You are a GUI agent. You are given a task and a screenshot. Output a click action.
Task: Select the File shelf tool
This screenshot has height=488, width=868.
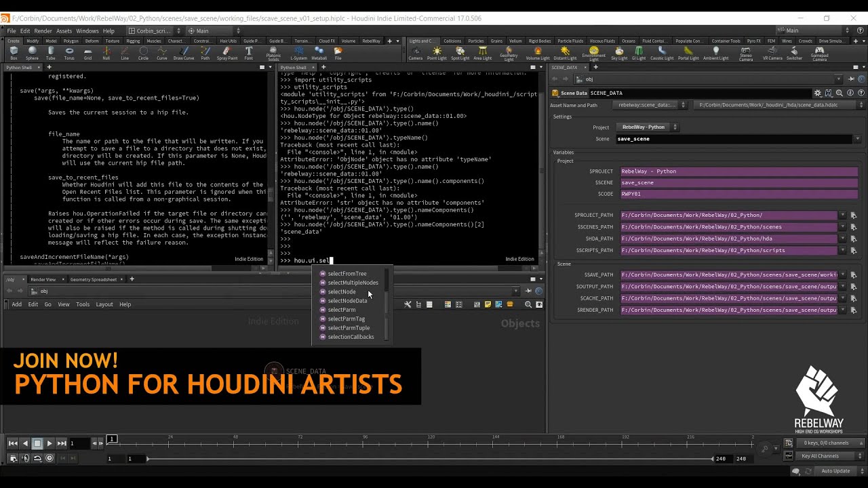338,53
